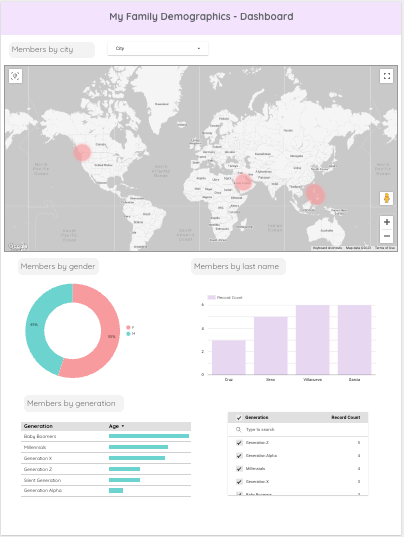
Task: Click the Villanueva bar in chart
Action: click(x=313, y=340)
